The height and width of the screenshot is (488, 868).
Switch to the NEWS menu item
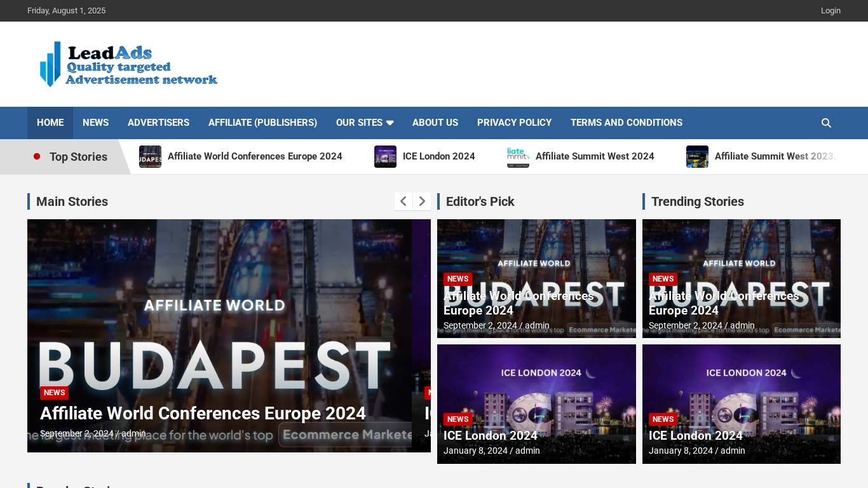pyautogui.click(x=95, y=123)
